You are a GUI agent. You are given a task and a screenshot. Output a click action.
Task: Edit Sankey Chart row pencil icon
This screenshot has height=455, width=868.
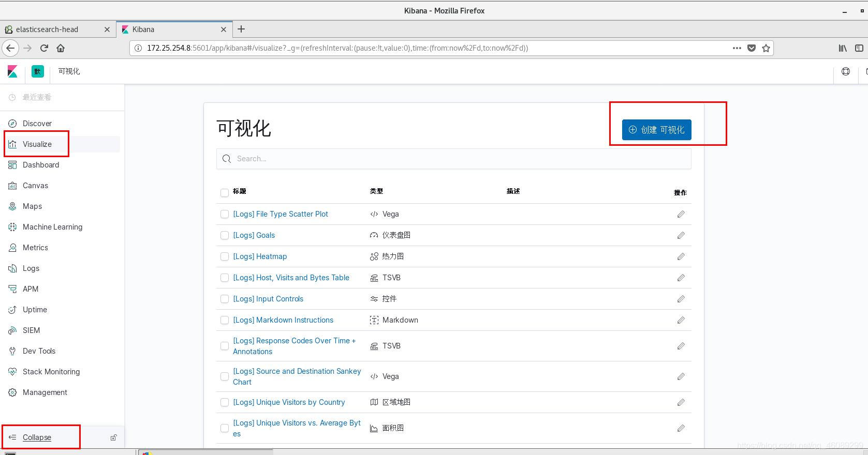click(x=681, y=376)
